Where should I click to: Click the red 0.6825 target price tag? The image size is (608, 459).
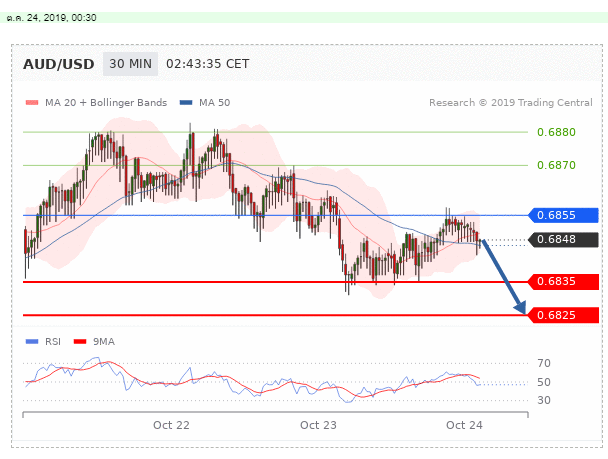tap(563, 315)
